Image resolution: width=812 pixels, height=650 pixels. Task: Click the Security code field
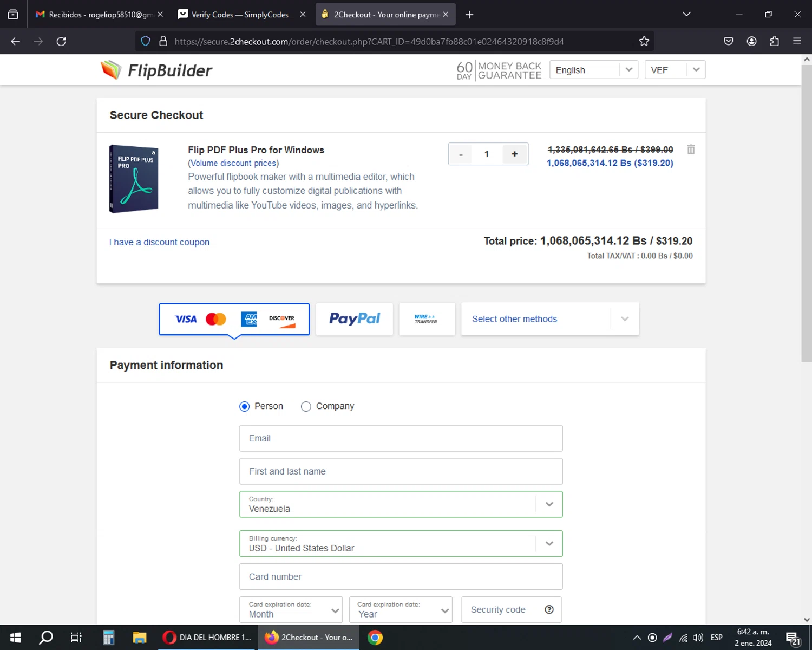(x=511, y=610)
